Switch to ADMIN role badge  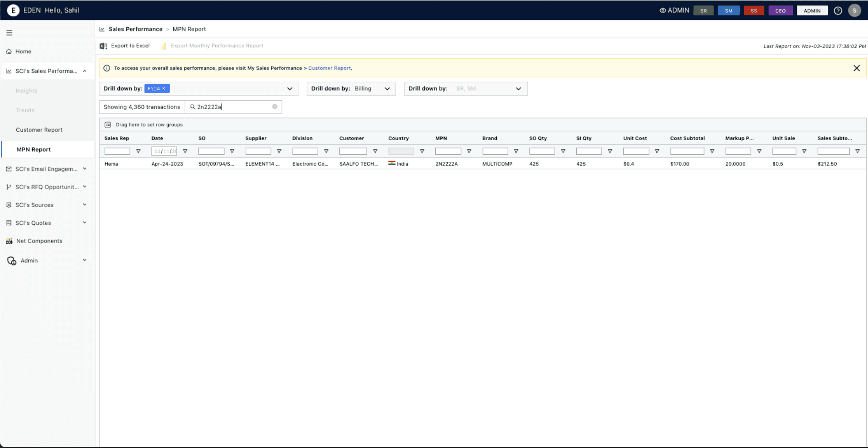(x=812, y=11)
